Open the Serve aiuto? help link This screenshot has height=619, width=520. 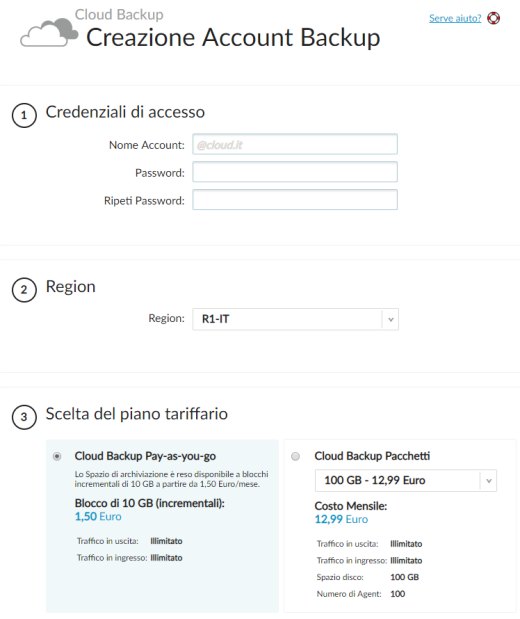tap(455, 18)
